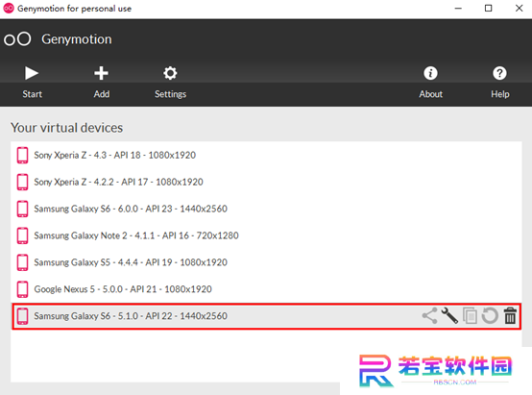
Task: Minimize the Genymotion window
Action: 458,8
